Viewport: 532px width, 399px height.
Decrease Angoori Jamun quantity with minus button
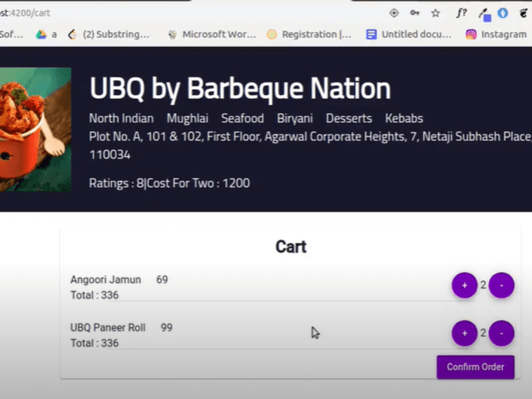click(501, 285)
